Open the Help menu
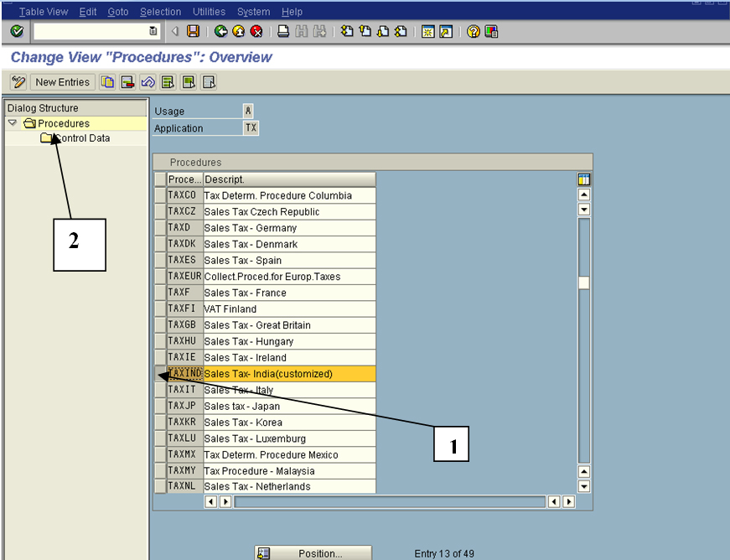Image resolution: width=730 pixels, height=560 pixels. click(x=292, y=12)
